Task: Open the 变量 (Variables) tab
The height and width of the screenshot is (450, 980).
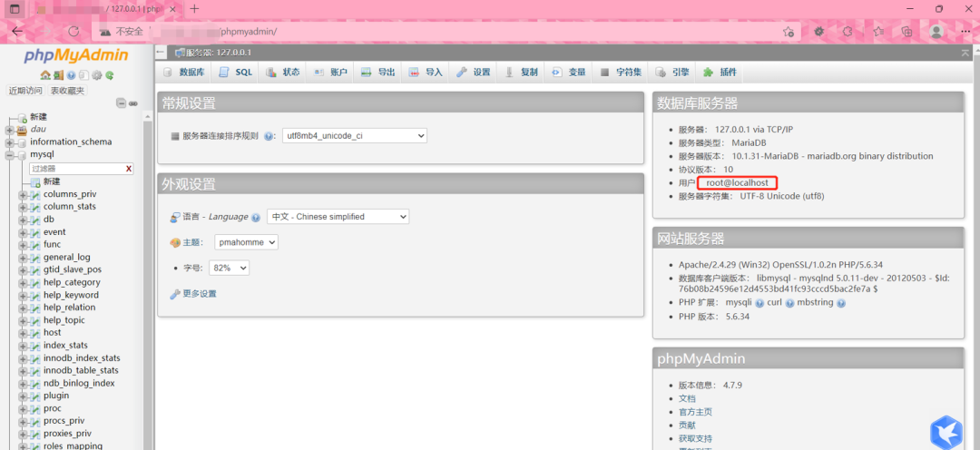Action: (569, 73)
